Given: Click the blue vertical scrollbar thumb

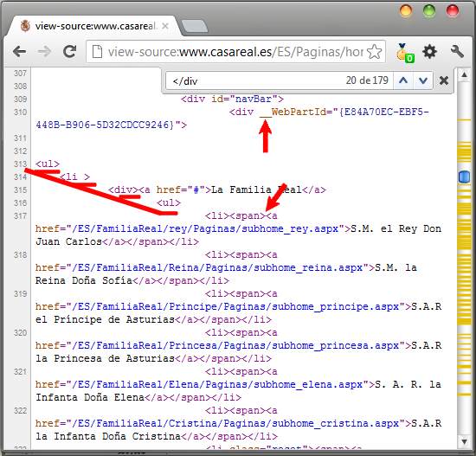Looking at the screenshot, I should [464, 177].
